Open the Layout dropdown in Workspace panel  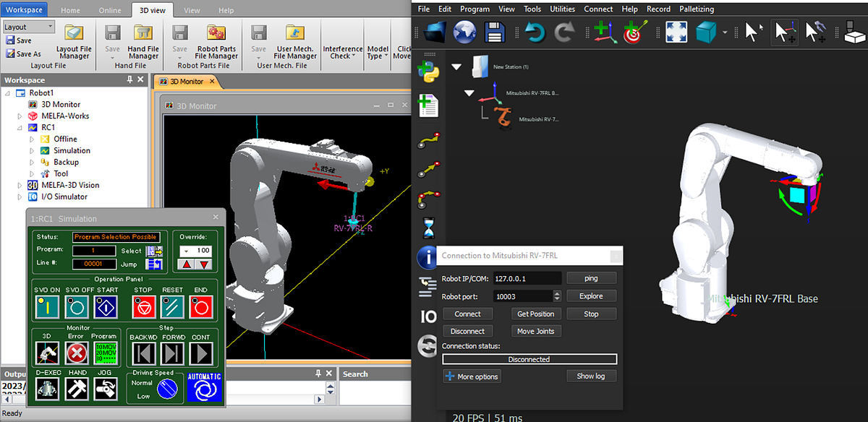point(48,25)
